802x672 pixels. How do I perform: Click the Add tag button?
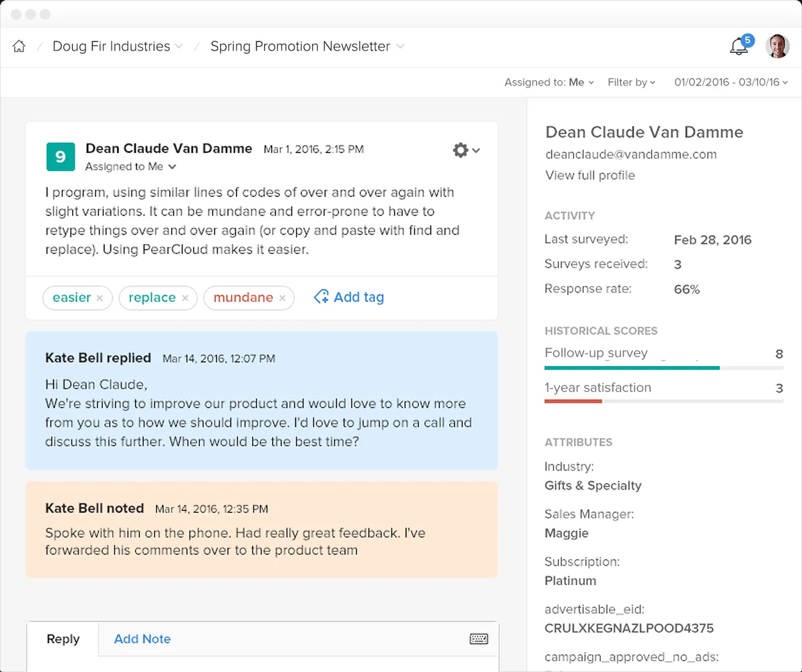click(x=349, y=297)
